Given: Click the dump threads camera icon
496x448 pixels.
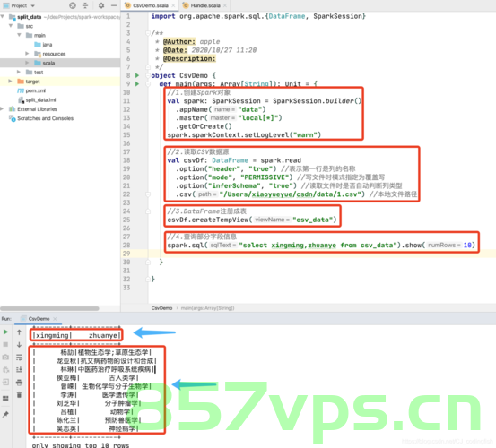Looking at the screenshot, I should click(5, 357).
